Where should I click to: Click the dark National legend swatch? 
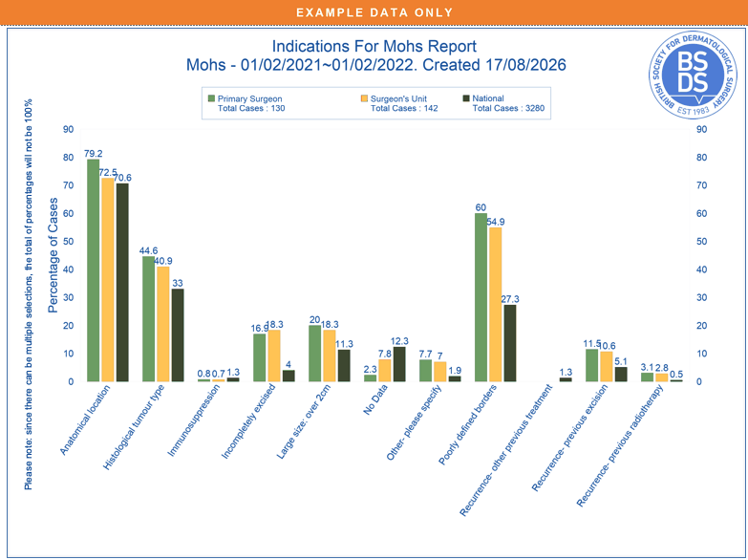coord(466,98)
